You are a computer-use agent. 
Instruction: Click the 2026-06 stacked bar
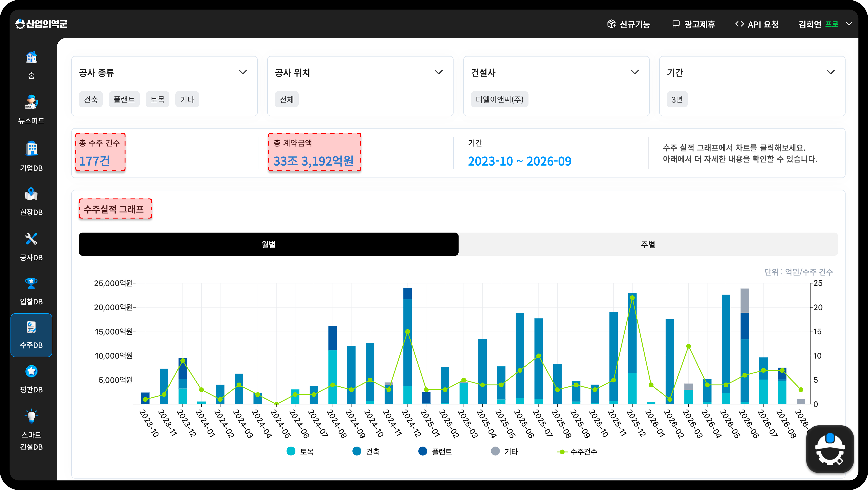745,346
